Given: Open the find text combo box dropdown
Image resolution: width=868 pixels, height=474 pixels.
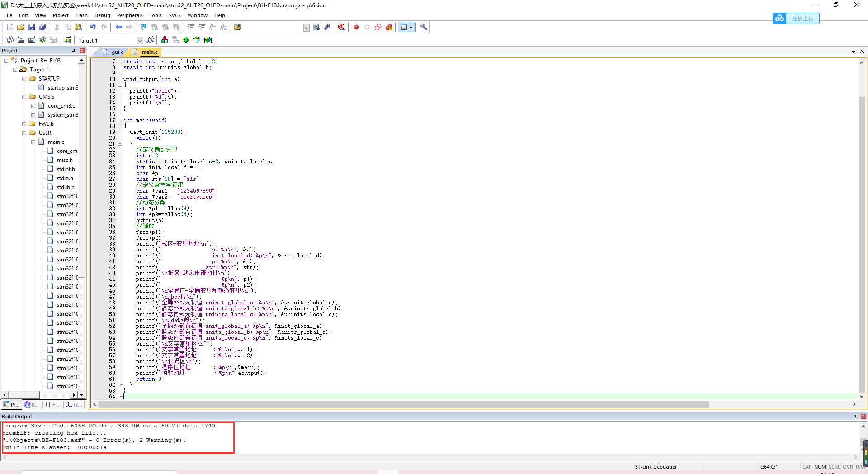Looking at the screenshot, I should click(x=307, y=28).
